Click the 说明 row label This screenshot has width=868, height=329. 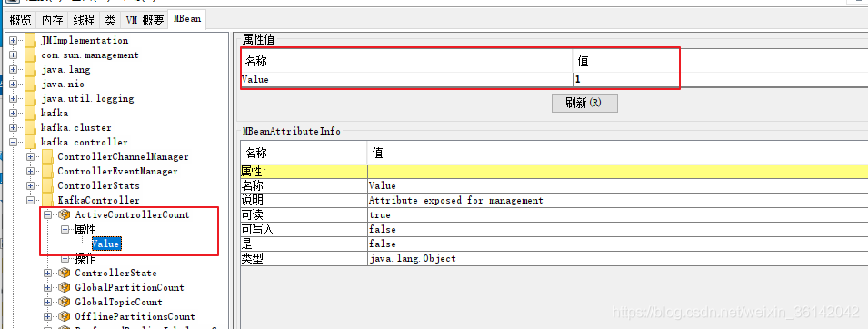304,201
